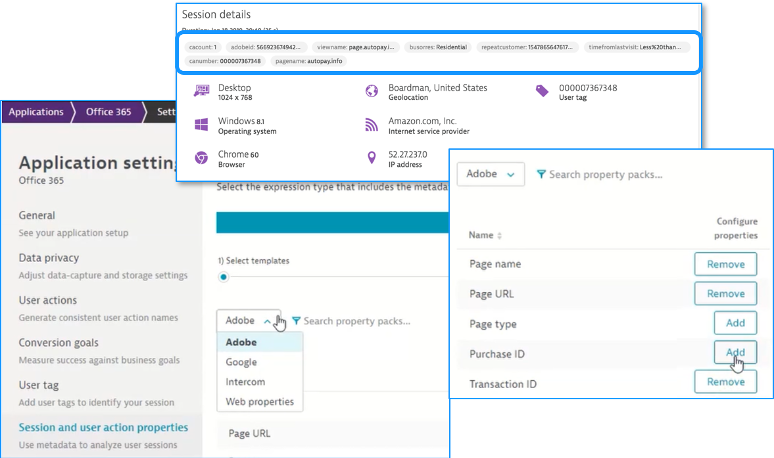Viewport: 774px width, 458px height.
Task: Click the Windows operating system logo icon
Action: 201,124
